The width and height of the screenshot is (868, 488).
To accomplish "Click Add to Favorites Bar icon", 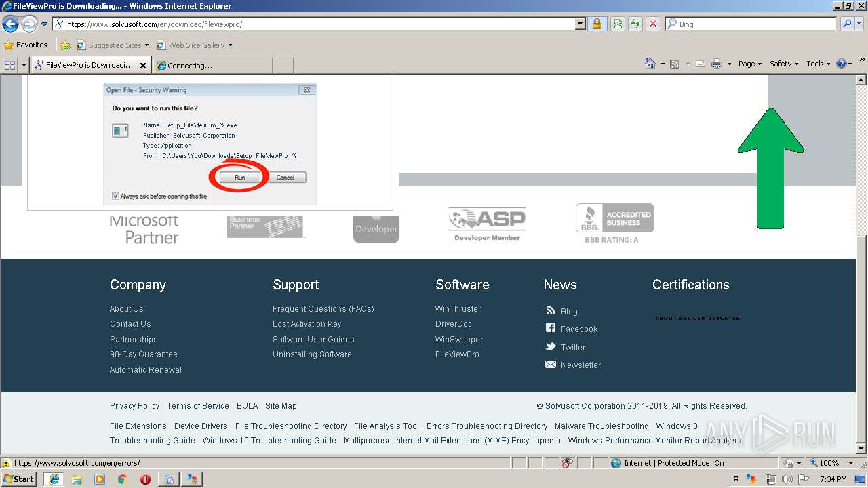I will click(x=65, y=45).
